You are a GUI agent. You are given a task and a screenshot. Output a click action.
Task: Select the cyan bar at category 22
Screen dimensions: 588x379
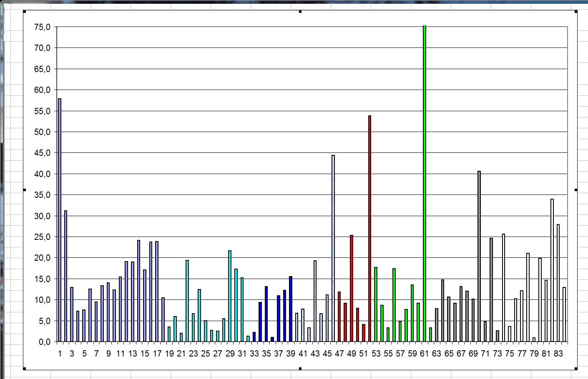187,301
